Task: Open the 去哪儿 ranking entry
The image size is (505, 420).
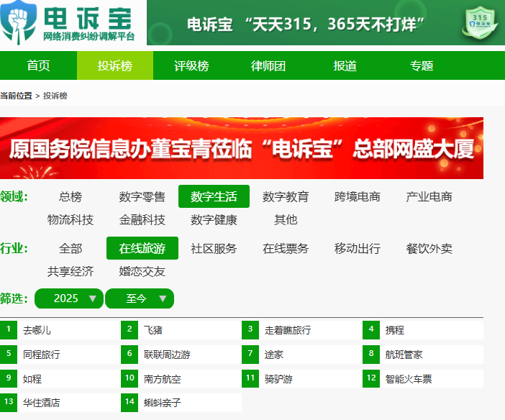Action: [37, 330]
